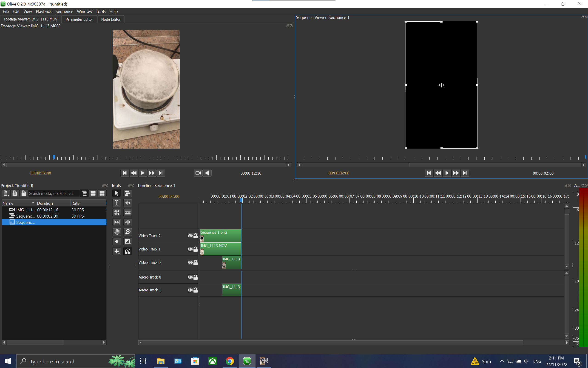
Task: Go to end in Sequence Viewer
Action: (x=465, y=173)
